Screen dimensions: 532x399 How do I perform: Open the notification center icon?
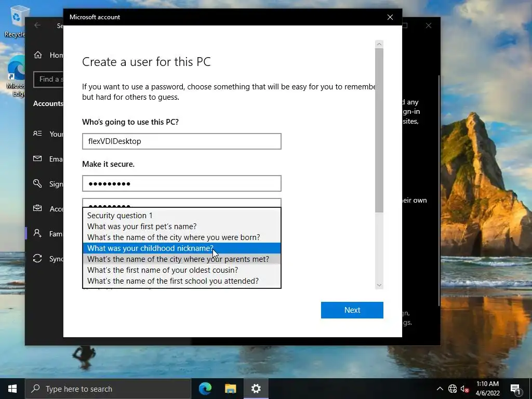(515, 389)
